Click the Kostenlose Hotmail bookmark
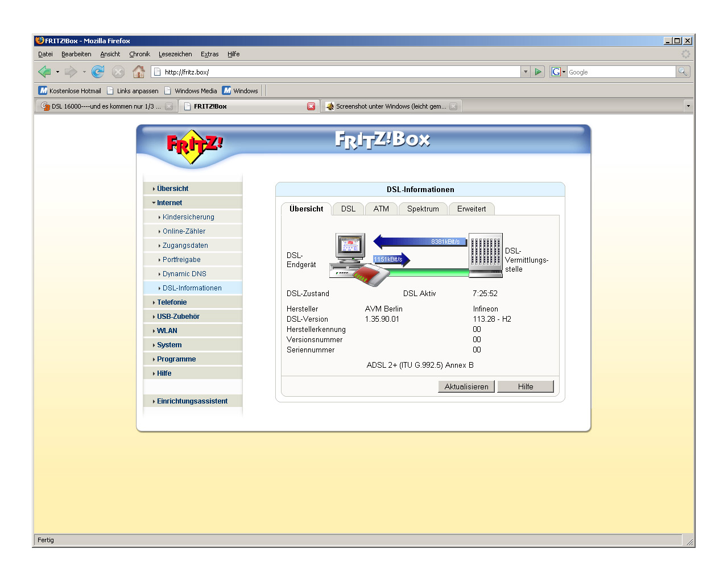Image resolution: width=728 pixels, height=582 pixels. (x=70, y=91)
